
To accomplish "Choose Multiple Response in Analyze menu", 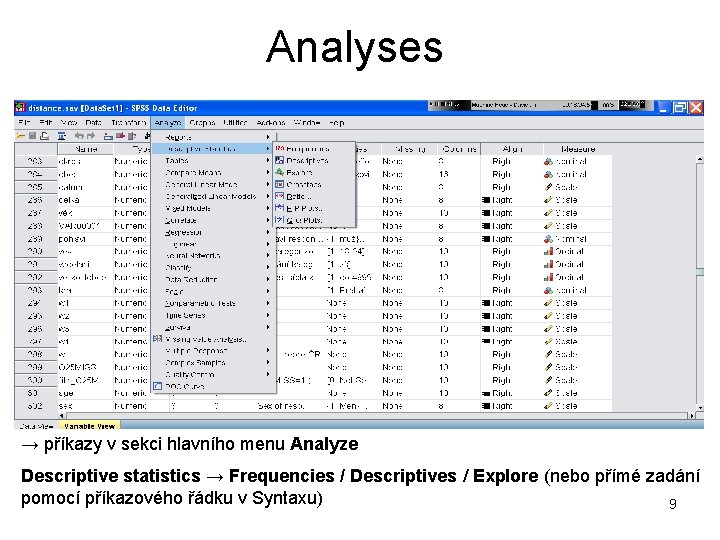I will (213, 350).
